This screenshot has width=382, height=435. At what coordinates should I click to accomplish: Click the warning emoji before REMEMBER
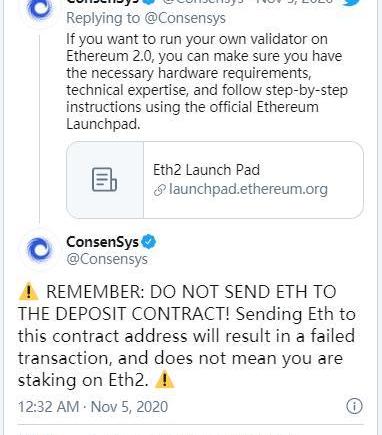pos(29,291)
